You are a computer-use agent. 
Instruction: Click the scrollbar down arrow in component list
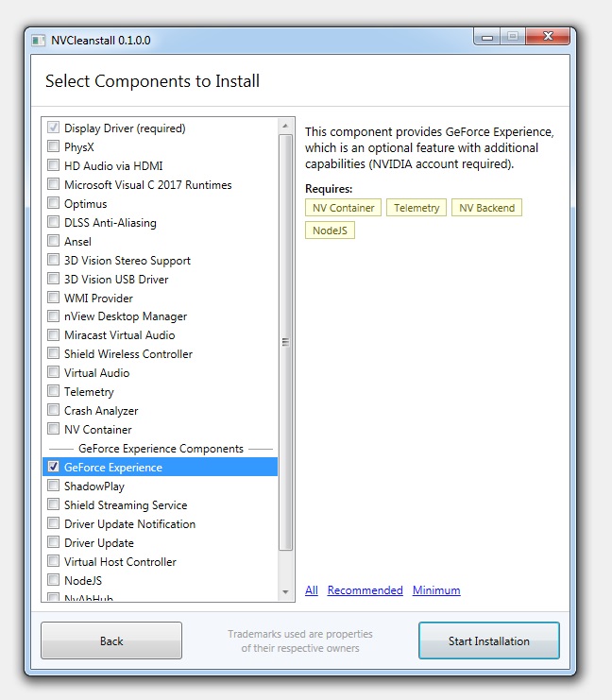(285, 592)
